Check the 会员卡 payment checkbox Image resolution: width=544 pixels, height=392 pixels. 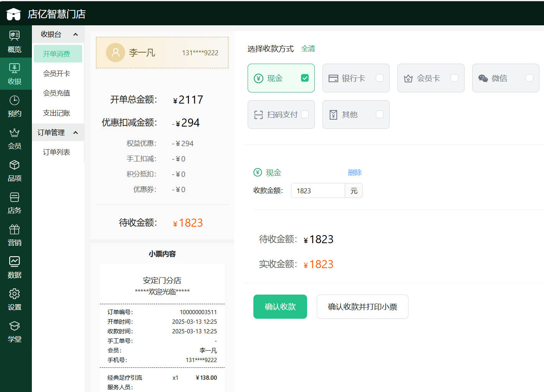coord(455,78)
